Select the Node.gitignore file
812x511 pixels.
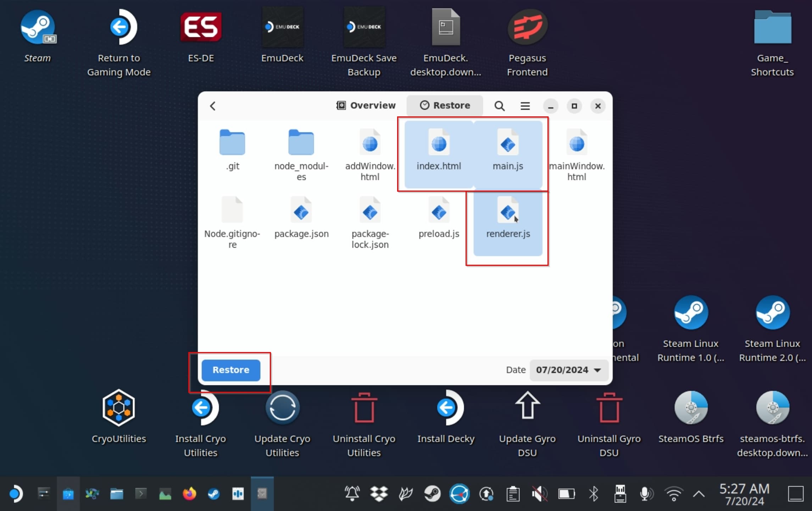click(x=232, y=223)
